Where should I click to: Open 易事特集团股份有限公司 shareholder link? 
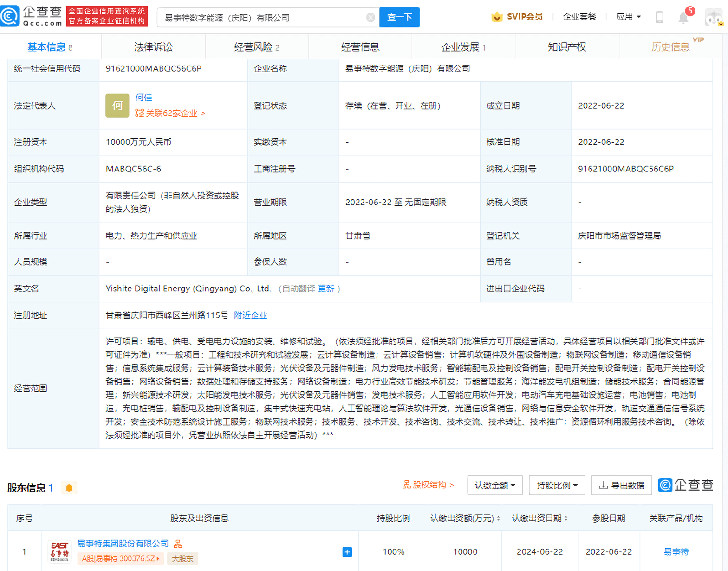click(x=123, y=544)
